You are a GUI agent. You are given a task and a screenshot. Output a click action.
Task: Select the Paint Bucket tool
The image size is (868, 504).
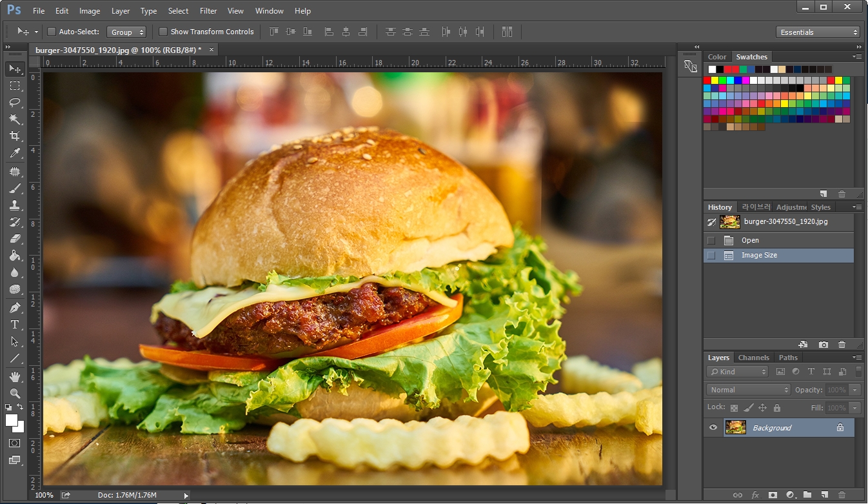15,256
